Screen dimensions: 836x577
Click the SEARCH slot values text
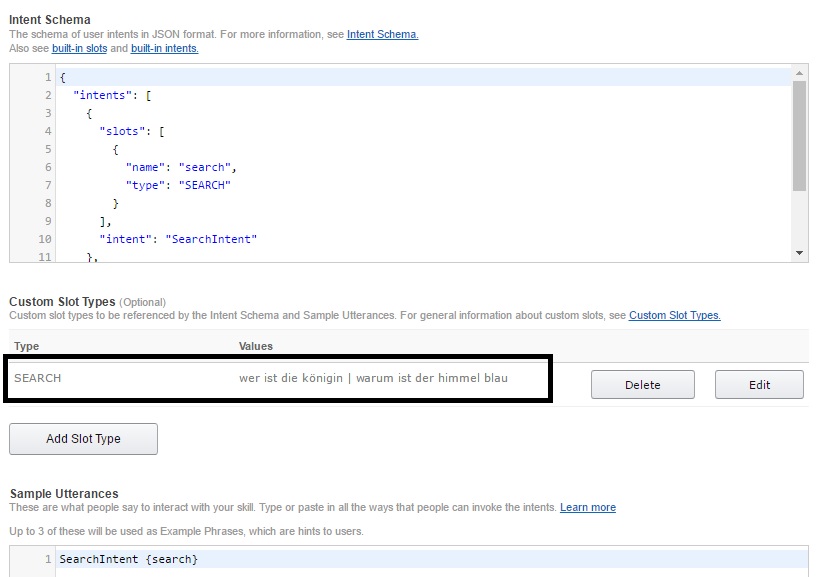372,378
